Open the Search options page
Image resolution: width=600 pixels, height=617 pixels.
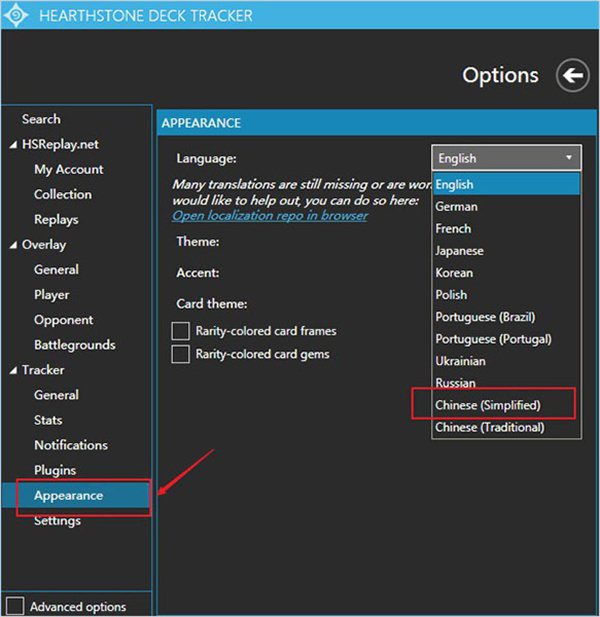click(x=41, y=119)
